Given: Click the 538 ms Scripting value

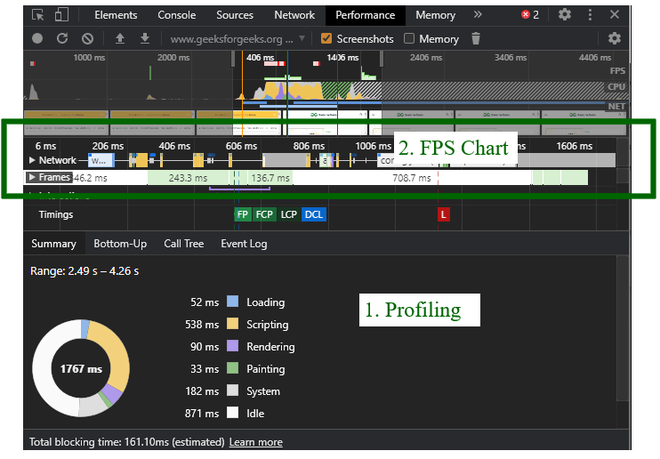Looking at the screenshot, I should [202, 324].
